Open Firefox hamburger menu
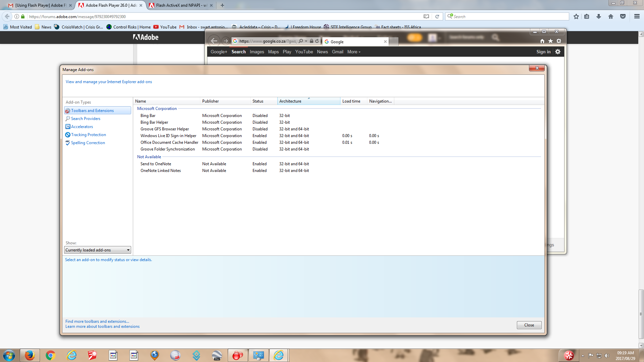Screen dimensions: 644x362 coord(637,16)
